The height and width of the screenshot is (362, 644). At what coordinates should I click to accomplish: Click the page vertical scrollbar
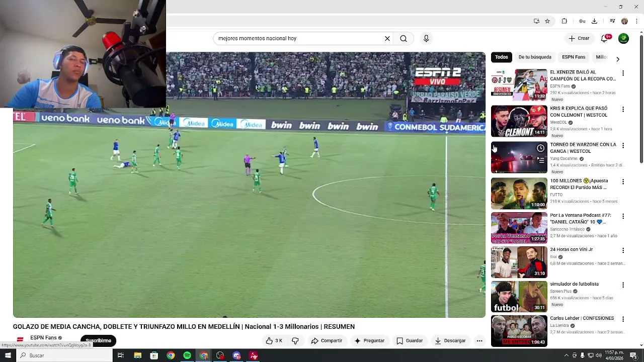click(x=641, y=98)
